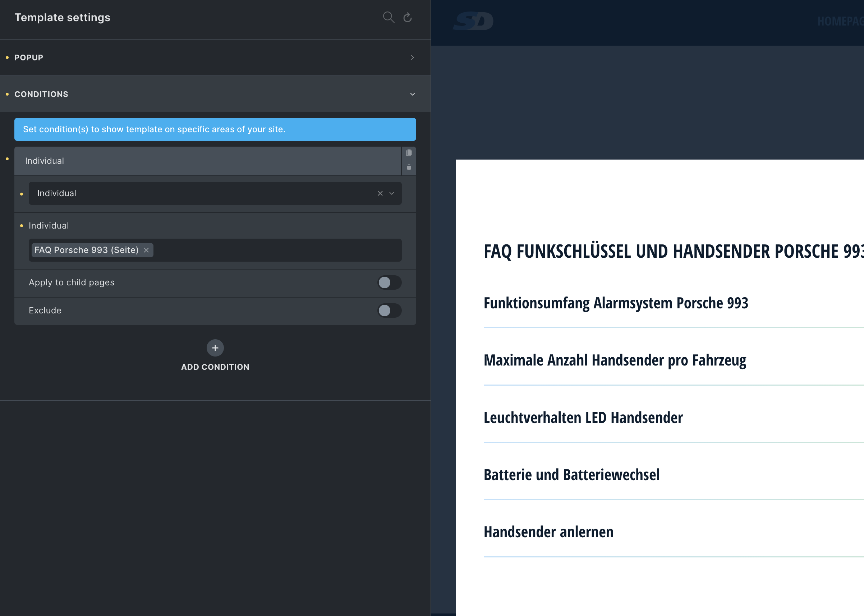Open Batterie und Batteriewechsel accordion item

(571, 475)
